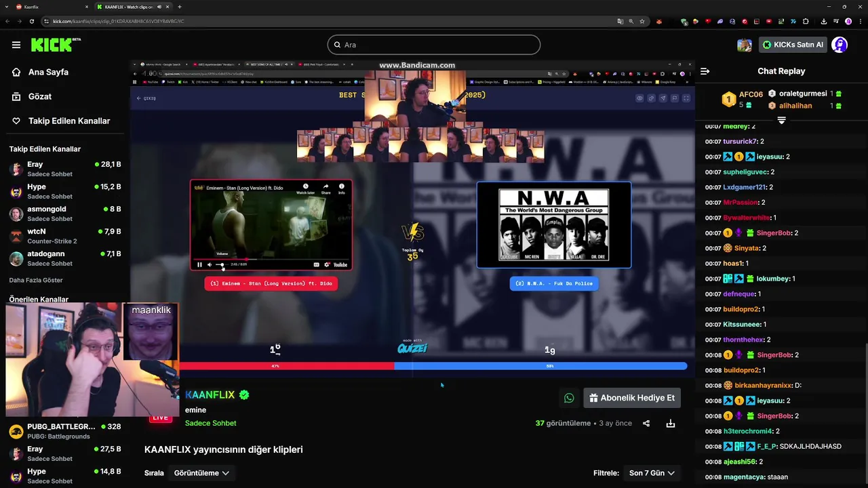868x488 pixels.
Task: Click the blue 53% vote bar
Action: tap(540, 366)
